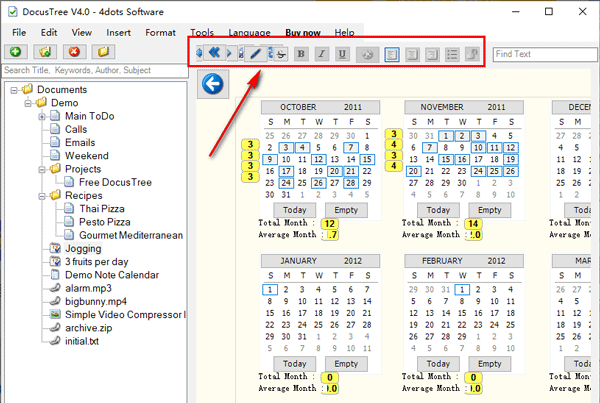600x403 pixels.
Task: Toggle January 2012 day 15
Action: 270,313
